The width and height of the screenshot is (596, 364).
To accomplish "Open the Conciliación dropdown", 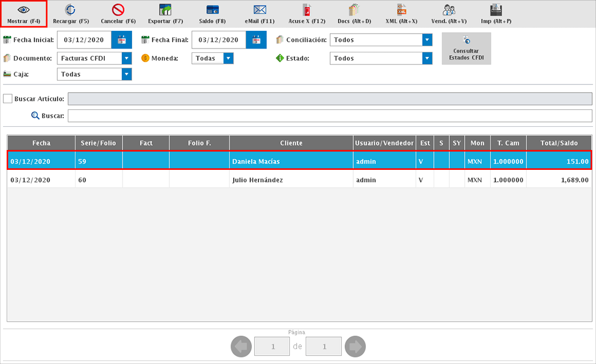I will tap(427, 40).
